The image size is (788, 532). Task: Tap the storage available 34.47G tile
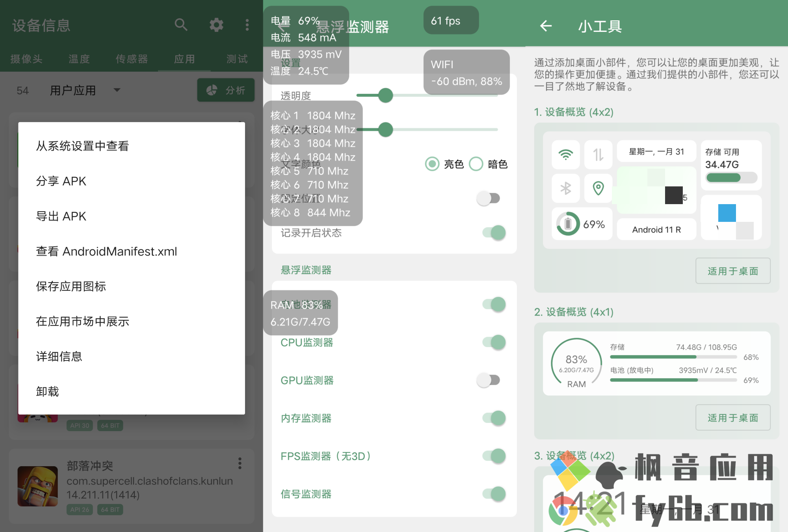tap(731, 165)
